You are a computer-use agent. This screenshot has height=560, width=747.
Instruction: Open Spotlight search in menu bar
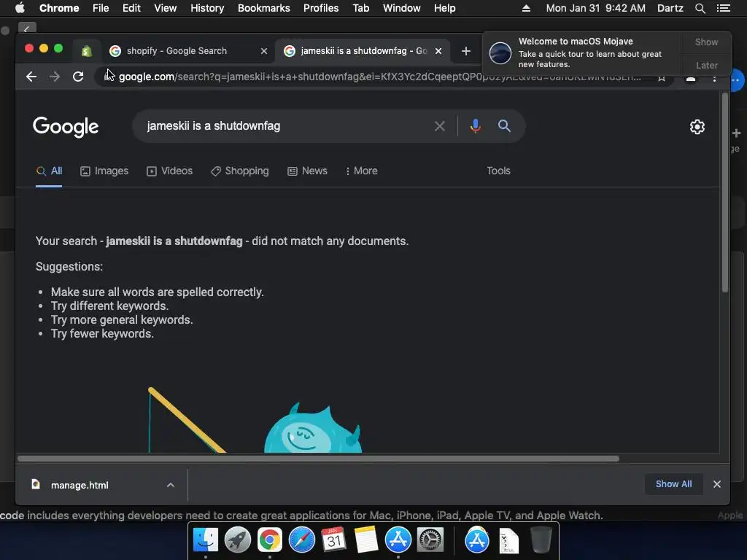[x=700, y=8]
